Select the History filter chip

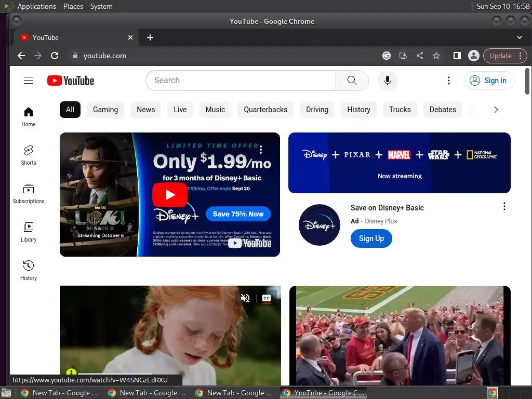[358, 110]
